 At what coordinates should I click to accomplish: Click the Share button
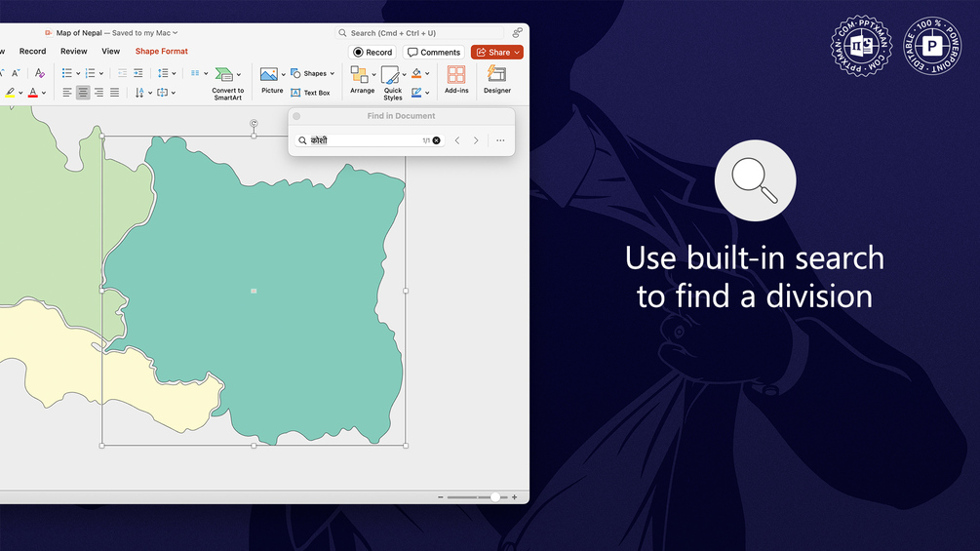pyautogui.click(x=497, y=53)
